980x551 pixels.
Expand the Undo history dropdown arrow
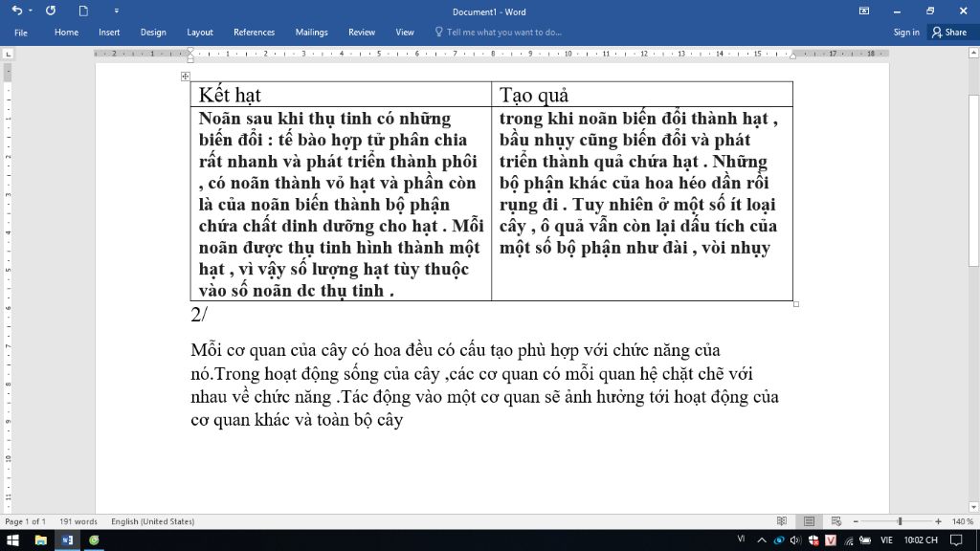[31, 11]
